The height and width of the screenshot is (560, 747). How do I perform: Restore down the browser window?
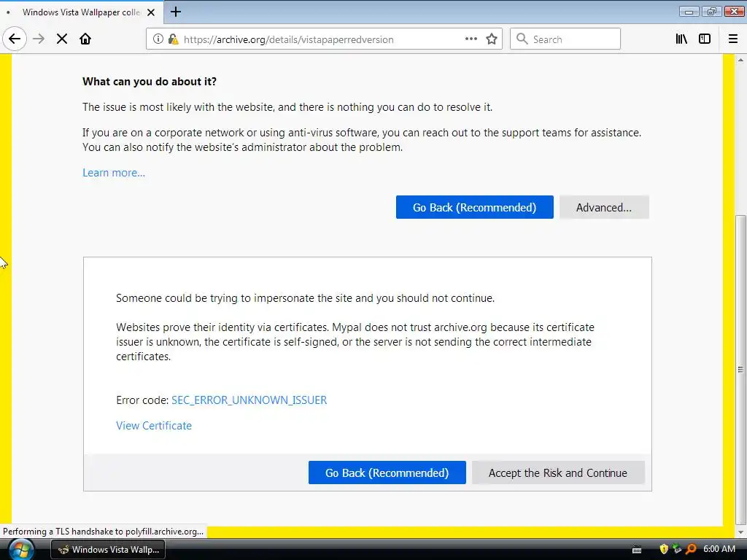(711, 12)
